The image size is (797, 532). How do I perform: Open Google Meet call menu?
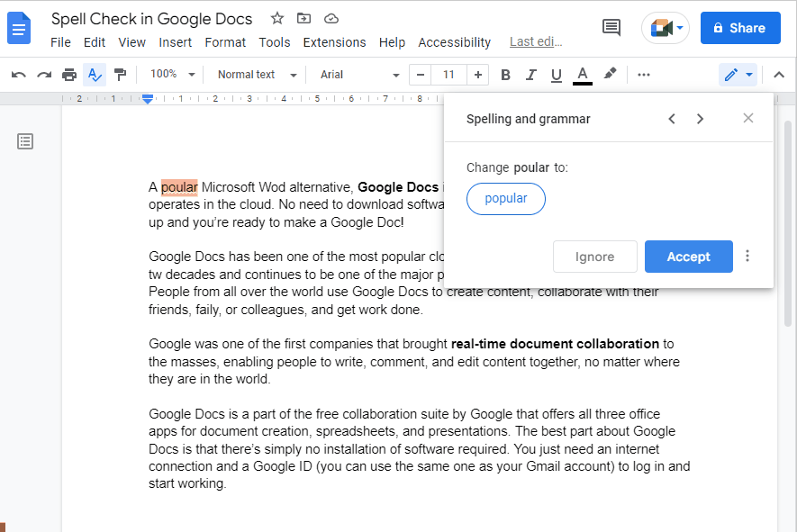pyautogui.click(x=666, y=28)
